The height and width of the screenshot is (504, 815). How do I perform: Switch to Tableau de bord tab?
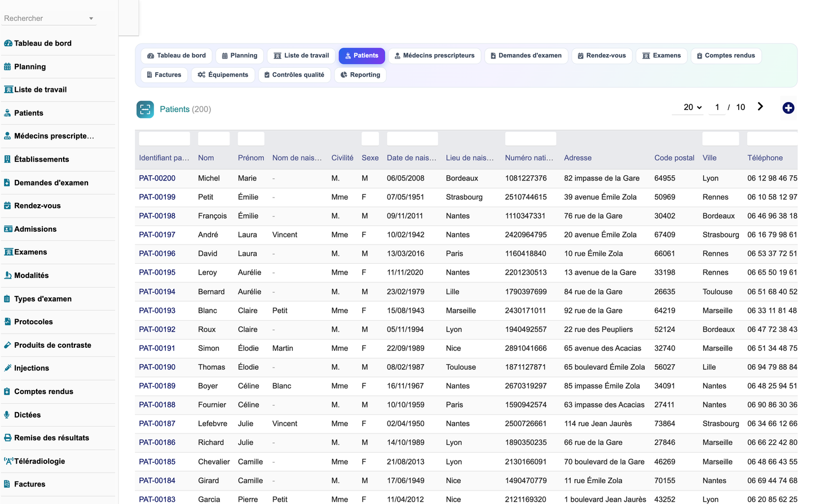(177, 56)
